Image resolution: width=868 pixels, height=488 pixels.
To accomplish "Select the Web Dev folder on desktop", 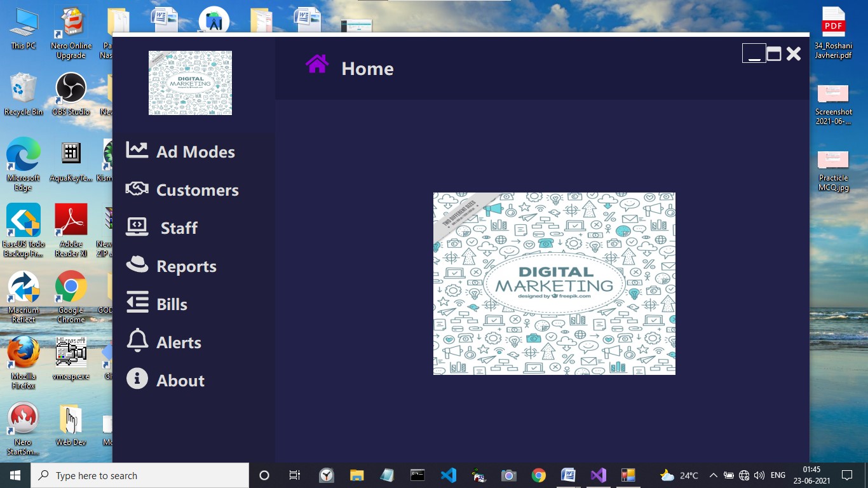I will [71, 424].
